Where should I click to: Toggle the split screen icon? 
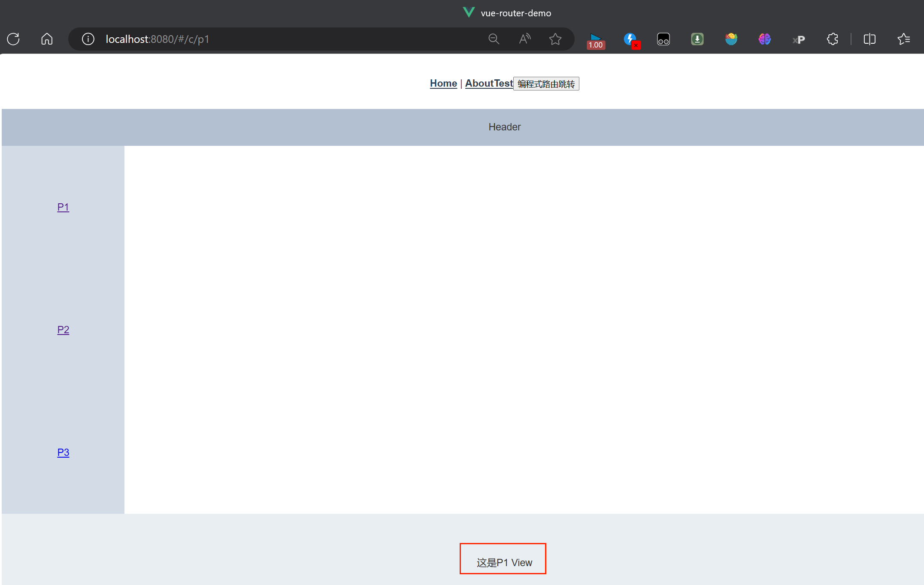coord(869,39)
